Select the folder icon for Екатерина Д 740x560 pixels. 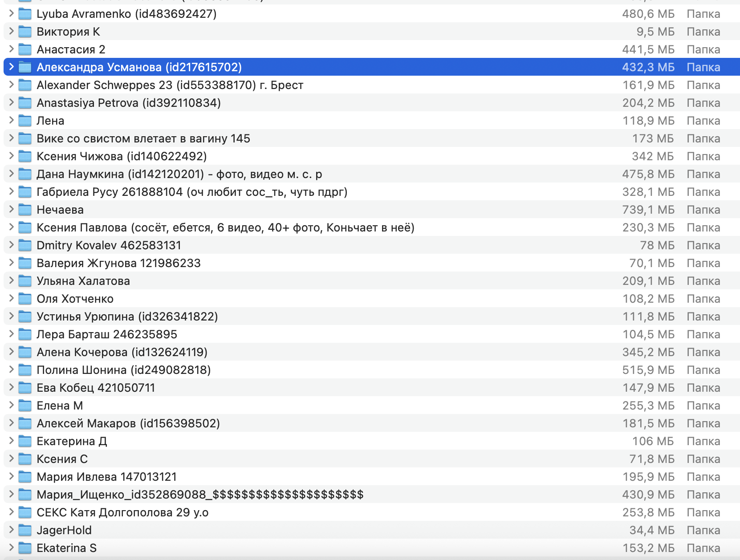pos(25,441)
